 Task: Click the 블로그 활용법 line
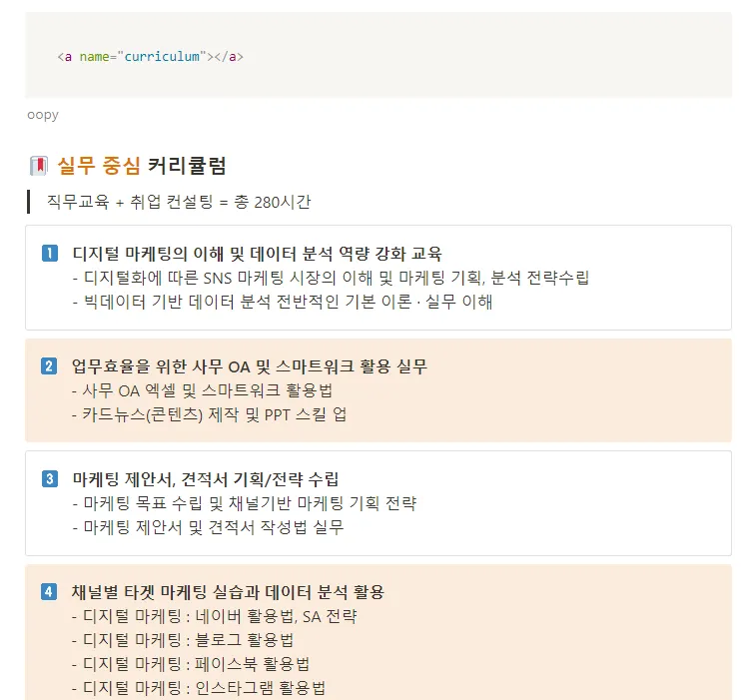(x=183, y=640)
